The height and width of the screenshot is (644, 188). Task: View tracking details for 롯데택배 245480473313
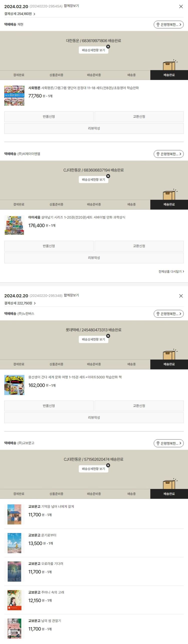(93, 339)
